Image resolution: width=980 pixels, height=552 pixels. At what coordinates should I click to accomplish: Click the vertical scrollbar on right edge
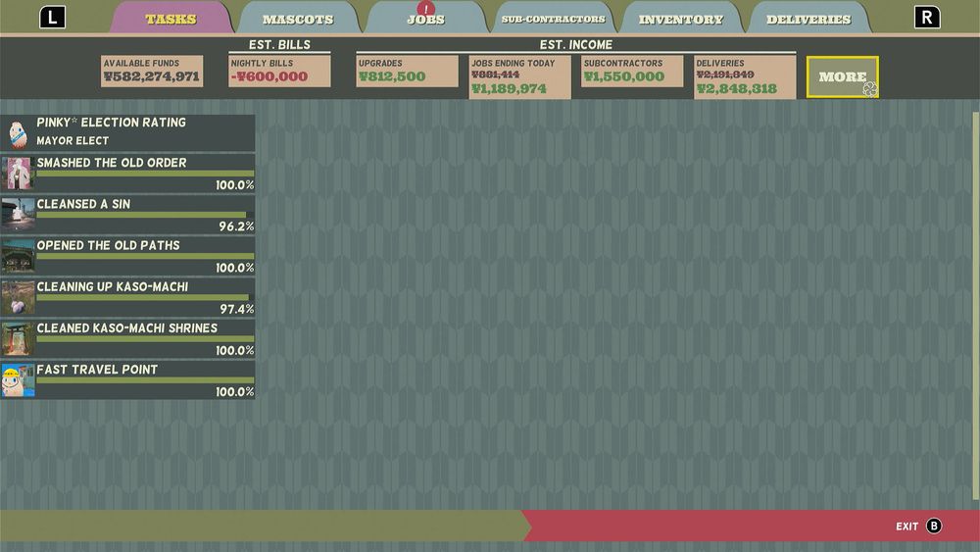click(x=976, y=306)
